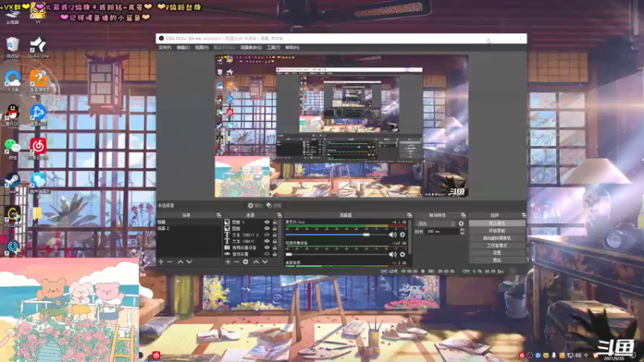
Task: Open settings gear of second mixer channel
Action: point(402,254)
